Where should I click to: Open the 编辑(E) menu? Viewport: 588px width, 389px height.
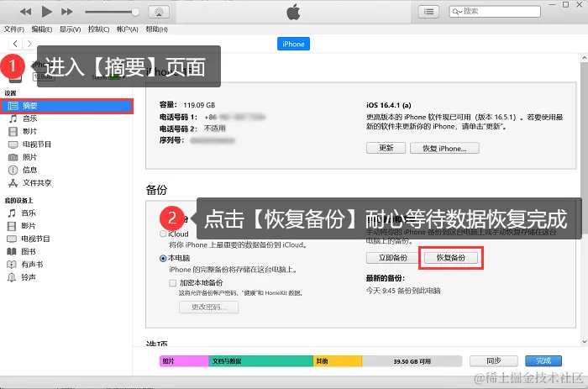[42, 29]
